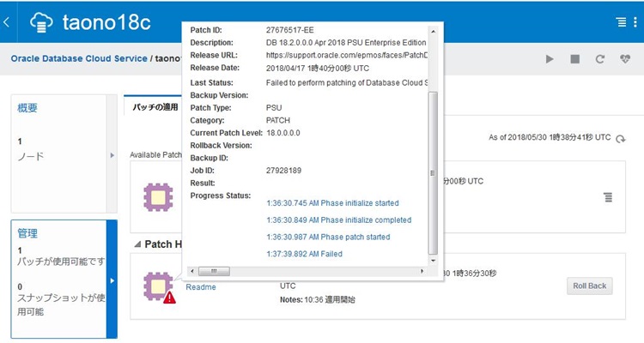Click the back arrow in the header
Viewport: 644px width, 343px height.
(7, 22)
